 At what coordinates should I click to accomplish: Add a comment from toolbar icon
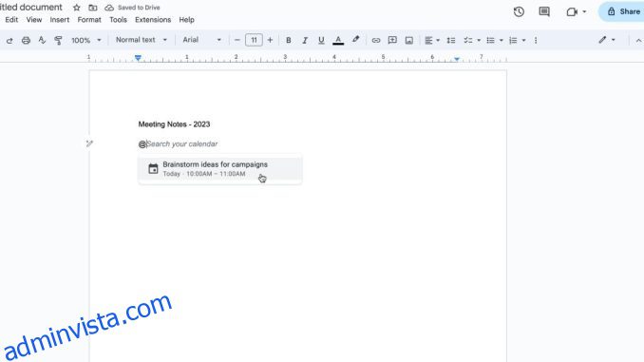click(x=392, y=40)
